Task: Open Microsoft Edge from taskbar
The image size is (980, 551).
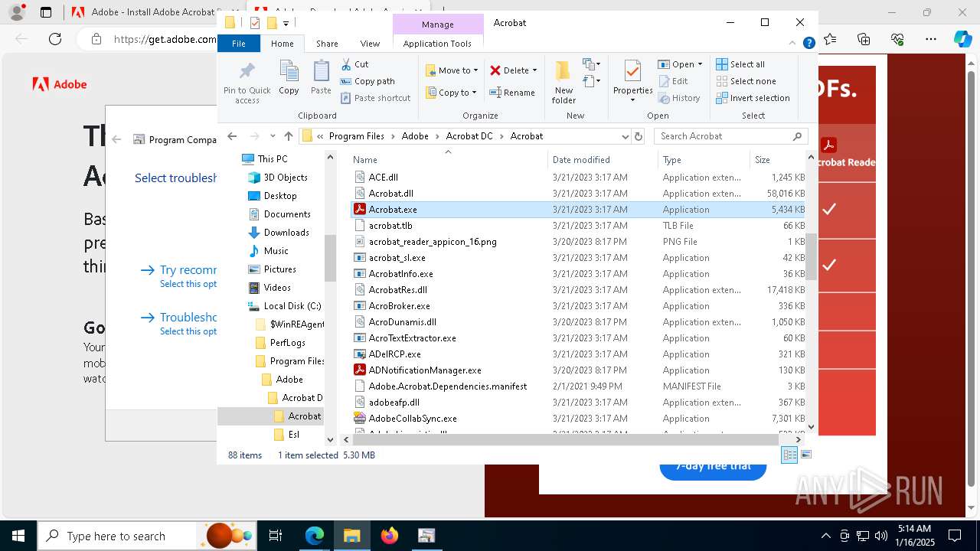Action: pyautogui.click(x=315, y=536)
